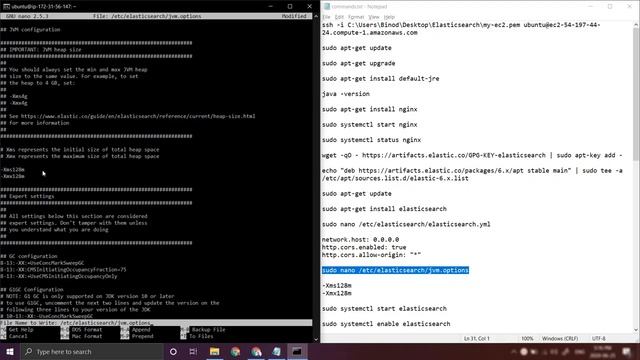Open Cortana circle icon on taskbar
The height and width of the screenshot is (360, 640).
point(173,351)
